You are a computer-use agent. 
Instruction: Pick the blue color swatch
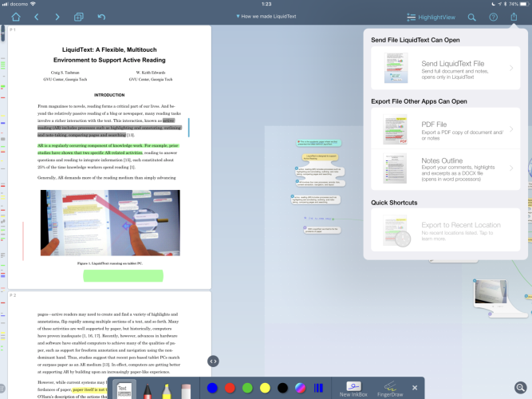(211, 388)
